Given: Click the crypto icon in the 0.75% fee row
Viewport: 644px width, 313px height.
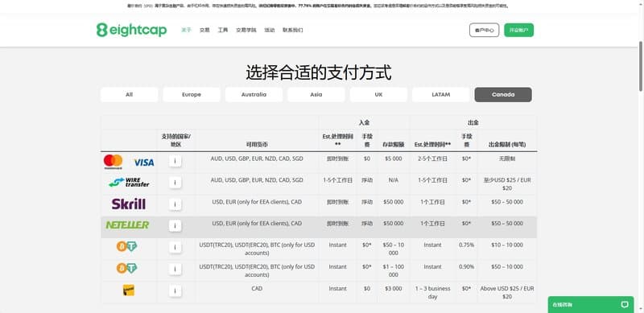Looking at the screenshot, I should coord(126,246).
